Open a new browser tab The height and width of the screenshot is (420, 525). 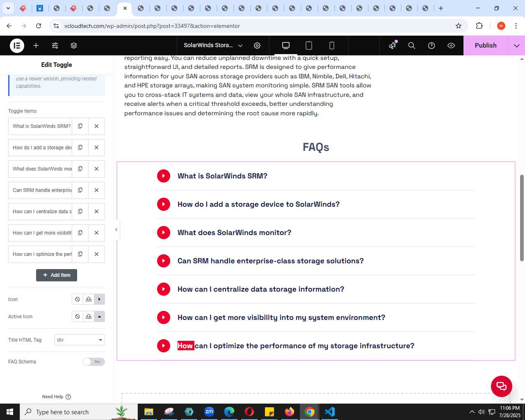(441, 8)
